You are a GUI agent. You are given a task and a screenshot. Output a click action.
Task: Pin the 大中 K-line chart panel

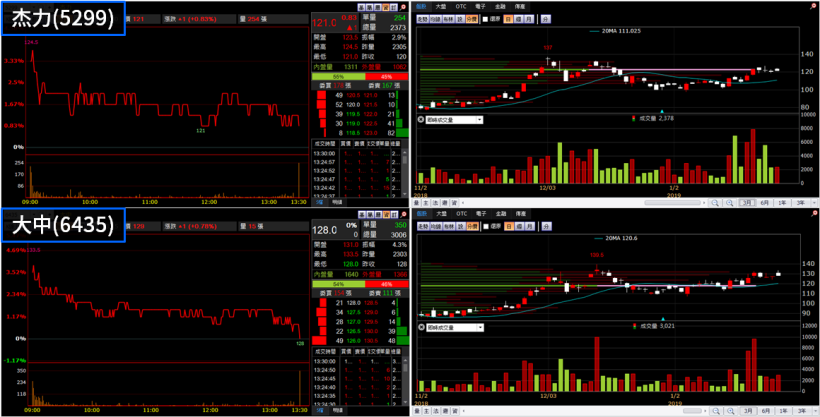[815, 213]
